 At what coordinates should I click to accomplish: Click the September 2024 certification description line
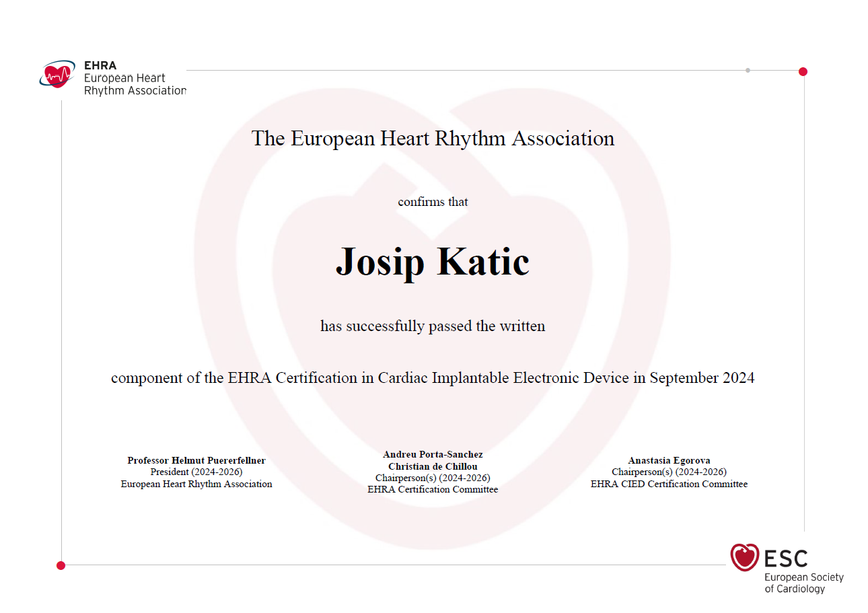433,378
